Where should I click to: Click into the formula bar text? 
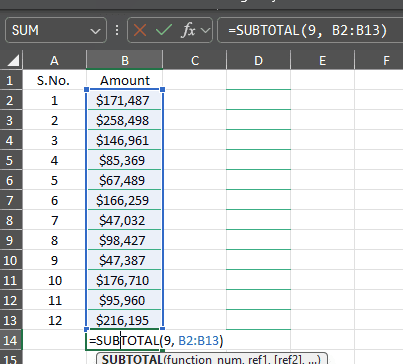tap(307, 30)
